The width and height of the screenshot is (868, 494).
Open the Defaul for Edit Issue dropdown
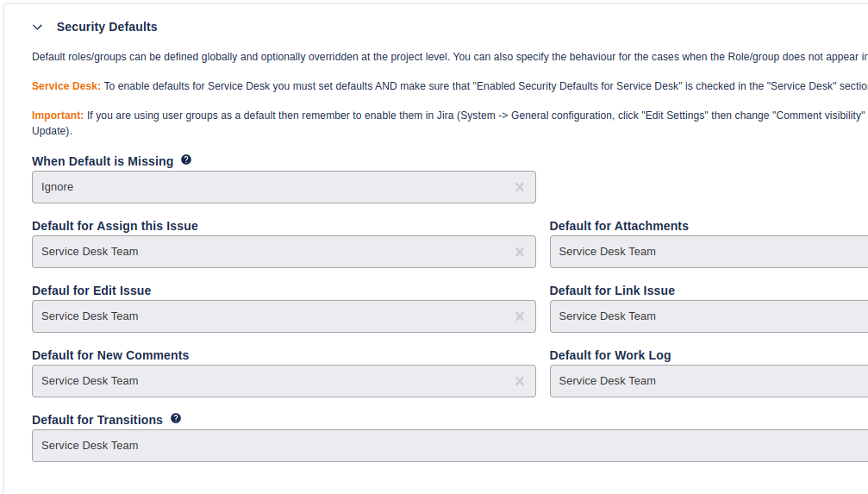click(x=267, y=316)
